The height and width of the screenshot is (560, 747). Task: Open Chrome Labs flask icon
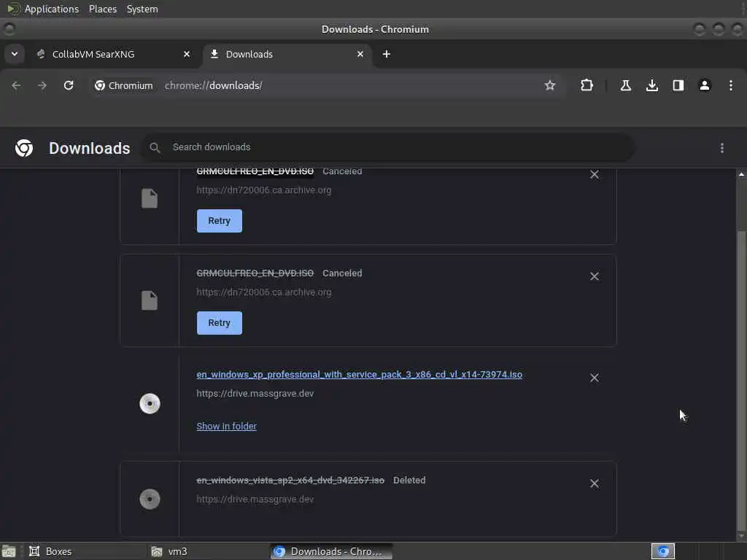pyautogui.click(x=625, y=85)
